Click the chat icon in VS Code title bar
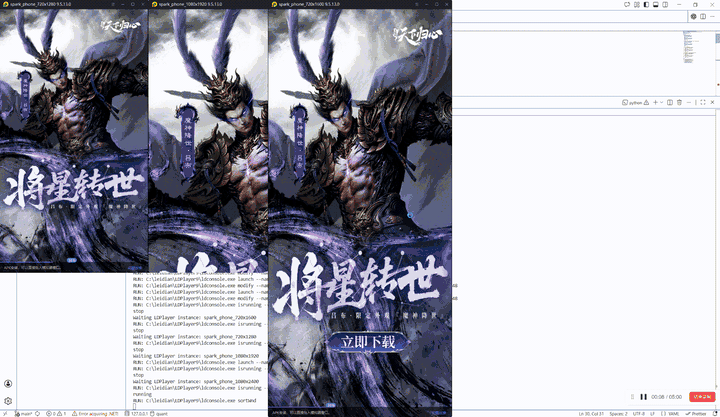720x417 pixels. [x=627, y=5]
